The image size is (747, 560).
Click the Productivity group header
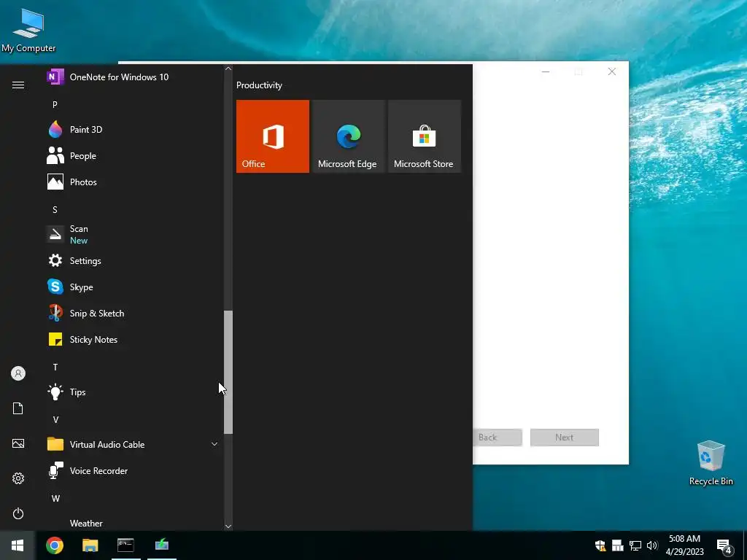tap(259, 85)
